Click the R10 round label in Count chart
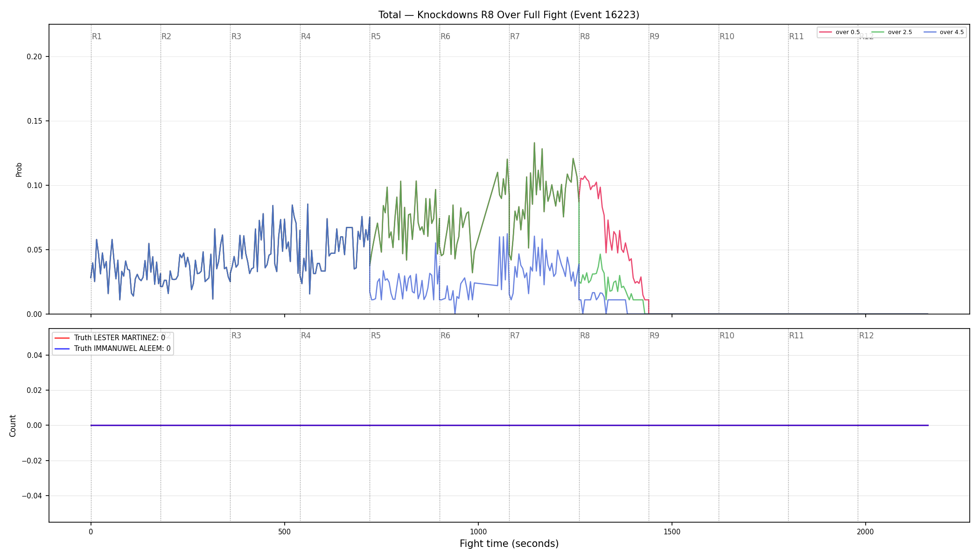Screen dimensions: 980x560 tap(727, 336)
